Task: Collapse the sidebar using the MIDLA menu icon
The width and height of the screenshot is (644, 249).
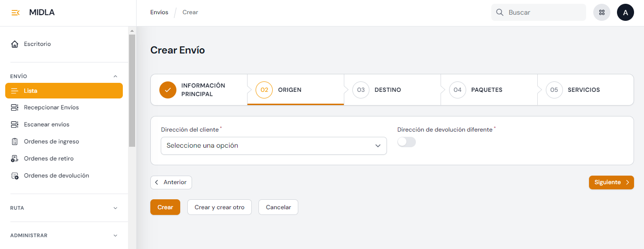Action: 15,13
